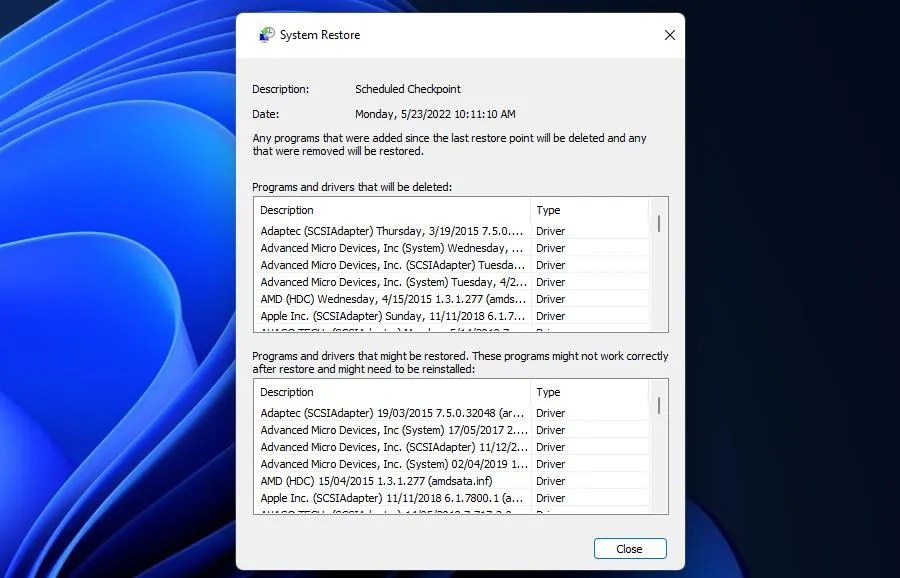The image size is (900, 578).
Task: Click Description column header in deleted list
Action: coord(392,210)
